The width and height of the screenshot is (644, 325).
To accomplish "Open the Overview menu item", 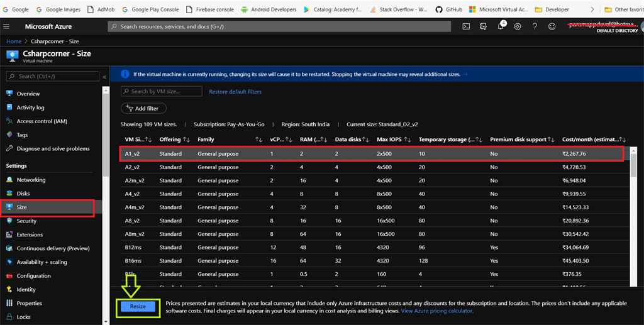I will [28, 94].
